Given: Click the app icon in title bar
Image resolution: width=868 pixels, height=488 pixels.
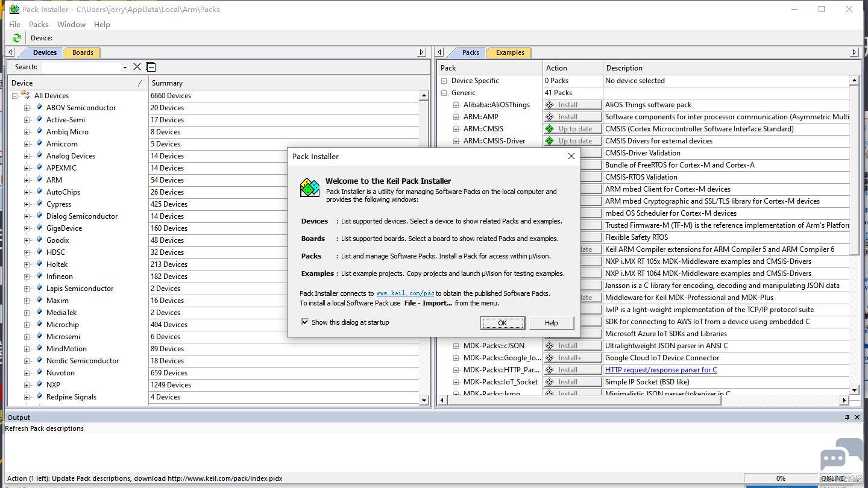Looking at the screenshot, I should coord(14,9).
